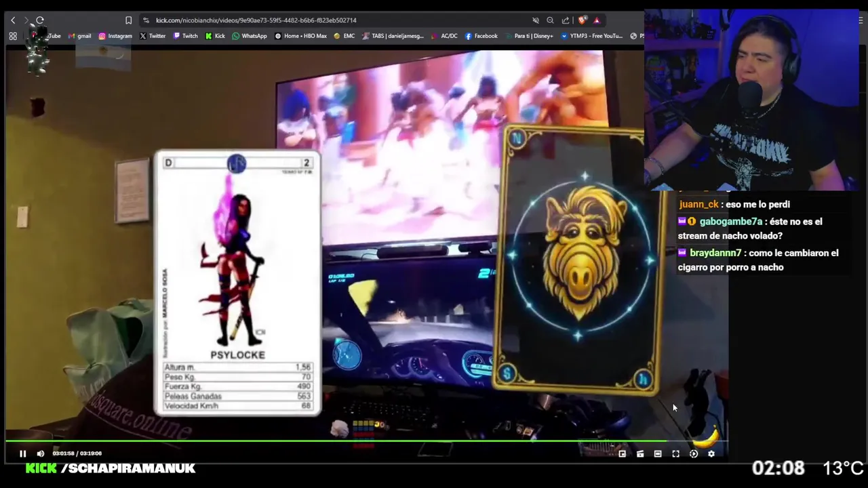The height and width of the screenshot is (488, 868).
Task: Click the Fuerza Kg. 490 row
Action: [x=237, y=386]
